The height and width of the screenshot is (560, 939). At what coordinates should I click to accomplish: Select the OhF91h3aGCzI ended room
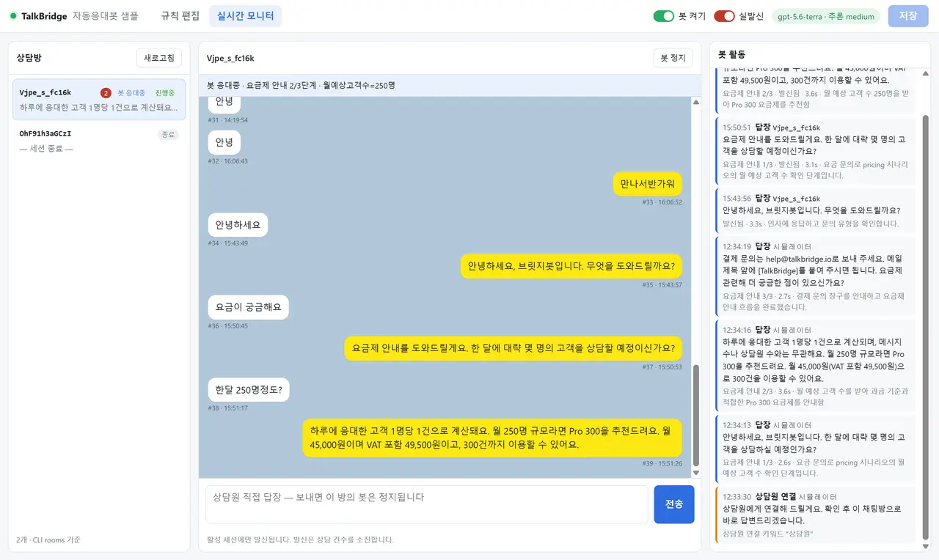tap(99, 141)
